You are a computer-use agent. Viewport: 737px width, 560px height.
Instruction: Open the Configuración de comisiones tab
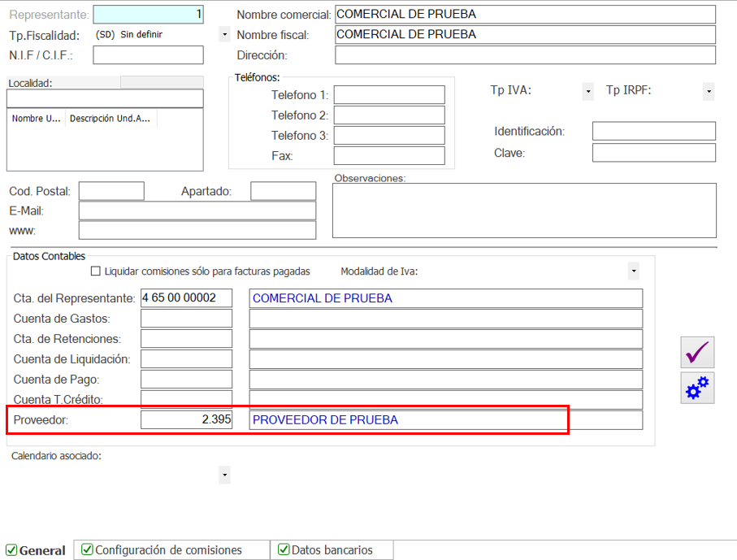click(171, 550)
